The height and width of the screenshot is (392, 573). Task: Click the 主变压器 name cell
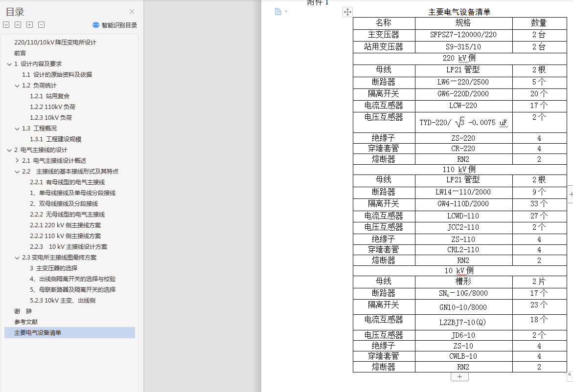[384, 35]
